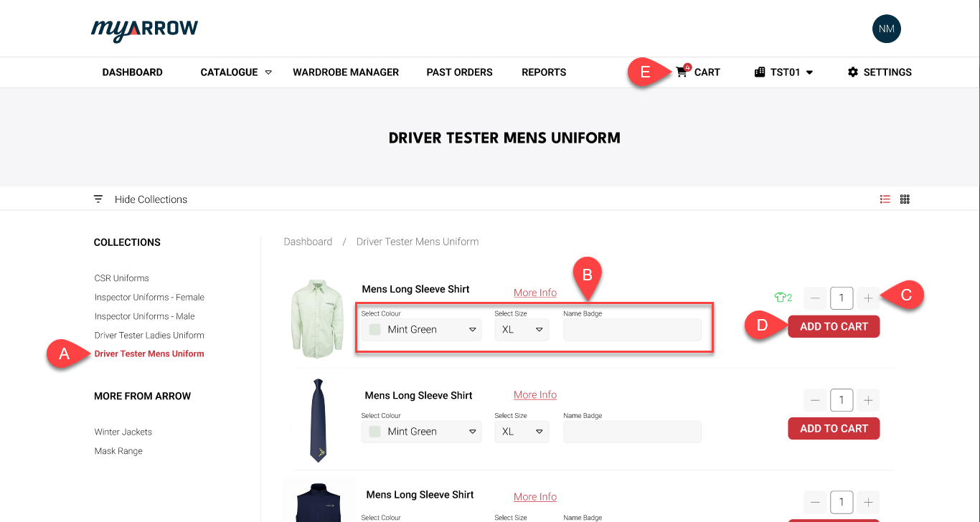The height and width of the screenshot is (522, 980).
Task: Open More Info for the tie item
Action: coord(535,395)
